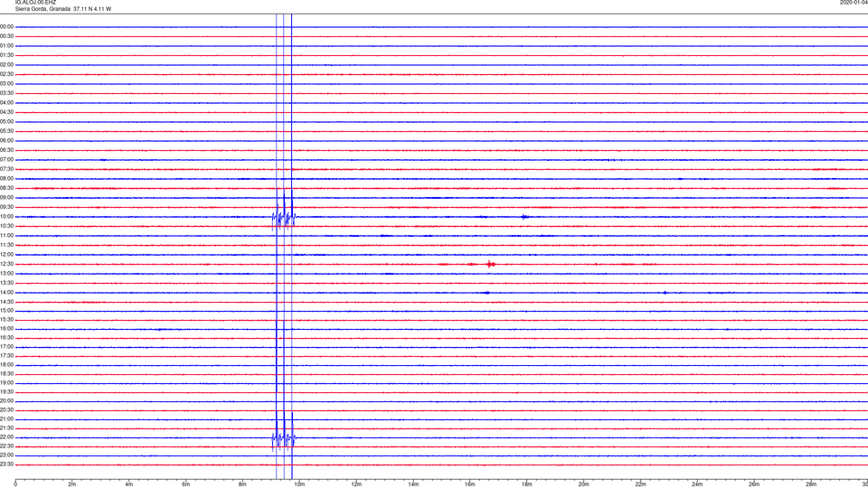Click the red seismic burst on 12:30 trace
Image resolution: width=868 pixels, height=488 pixels.
click(x=490, y=265)
